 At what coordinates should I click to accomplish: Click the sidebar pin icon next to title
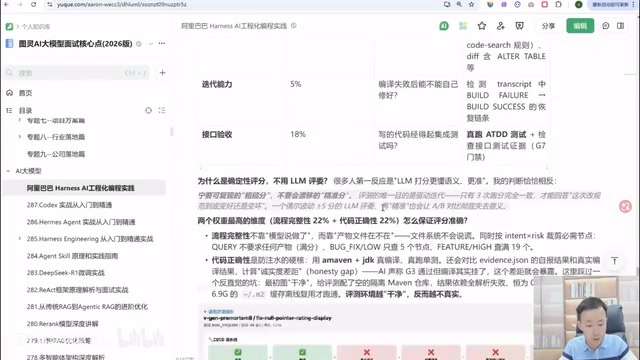[x=139, y=44]
